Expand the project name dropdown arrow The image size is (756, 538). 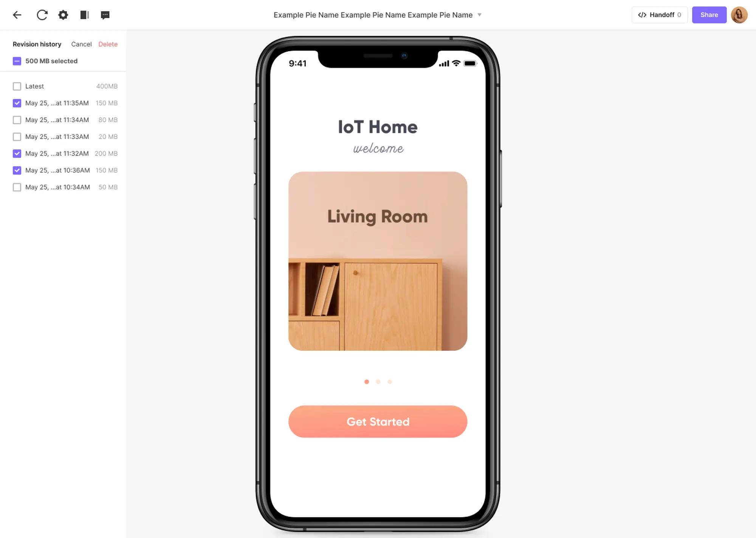tap(479, 15)
